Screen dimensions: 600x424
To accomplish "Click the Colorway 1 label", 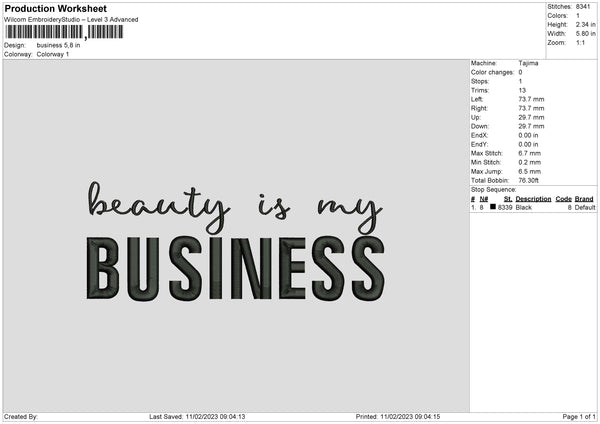I will pyautogui.click(x=53, y=54).
